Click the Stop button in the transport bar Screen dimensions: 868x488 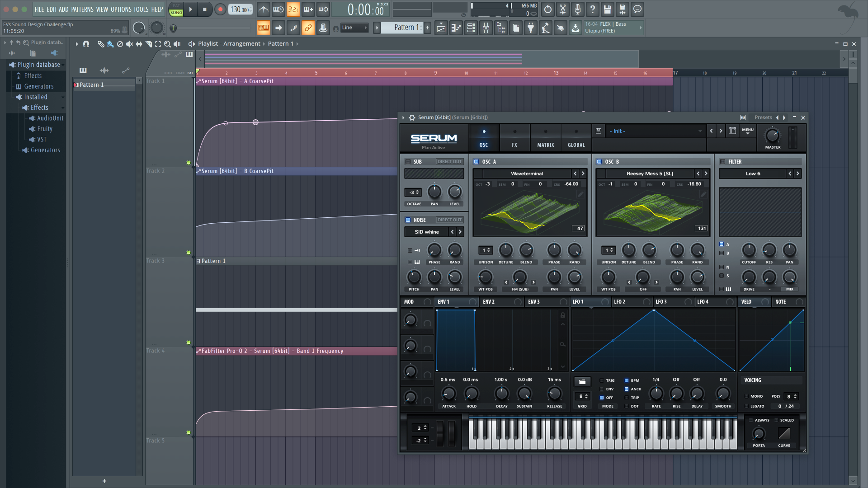pos(205,9)
